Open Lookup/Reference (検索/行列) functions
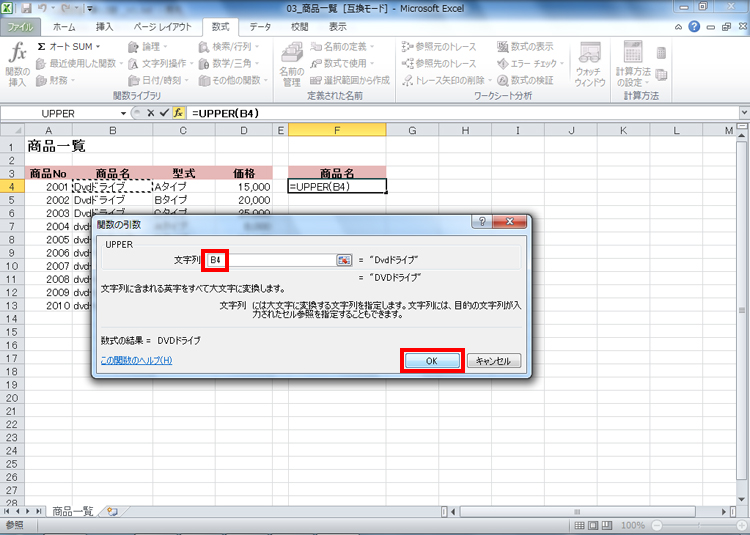This screenshot has width=750, height=535. (229, 46)
